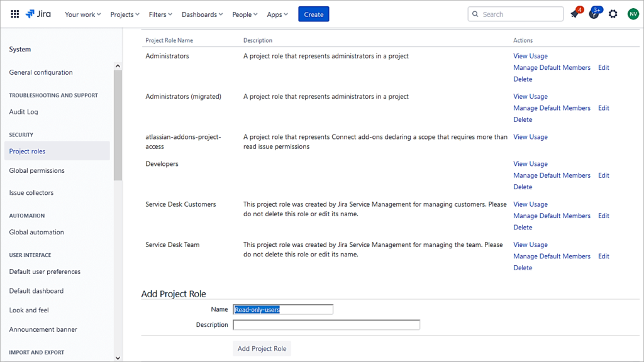This screenshot has width=644, height=362.
Task: Expand the Projects dropdown
Action: [123, 14]
